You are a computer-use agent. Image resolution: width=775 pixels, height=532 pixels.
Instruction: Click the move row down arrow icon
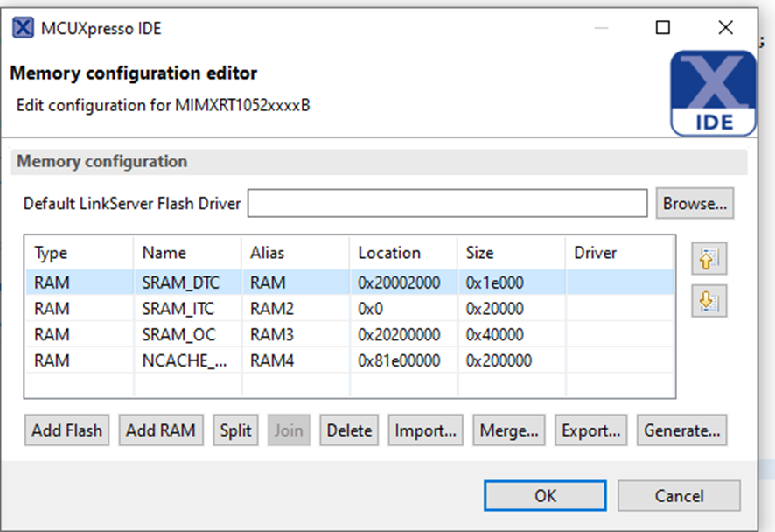pos(709,302)
